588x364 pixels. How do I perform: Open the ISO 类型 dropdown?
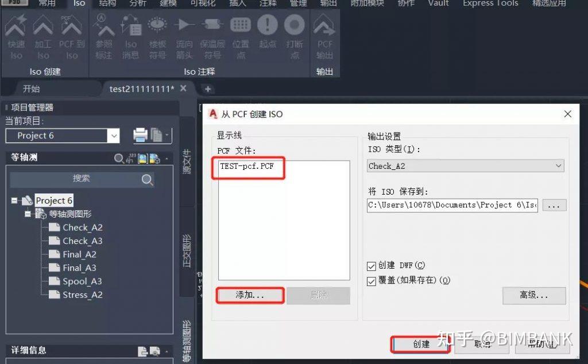557,165
